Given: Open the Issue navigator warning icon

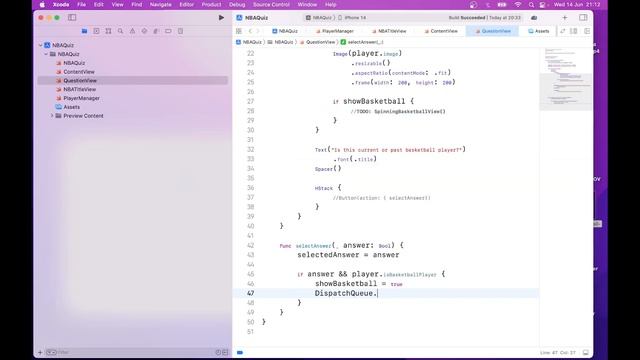Looking at the screenshot, I should click(x=132, y=31).
